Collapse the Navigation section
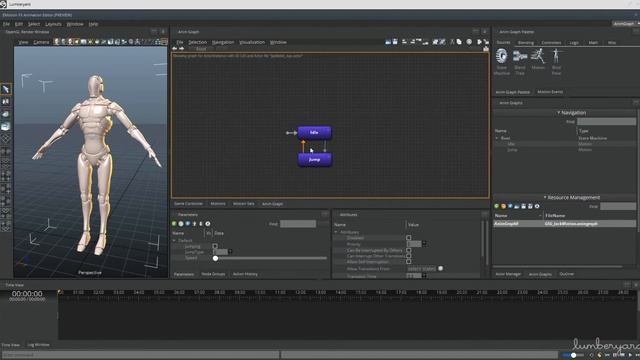 pos(558,113)
